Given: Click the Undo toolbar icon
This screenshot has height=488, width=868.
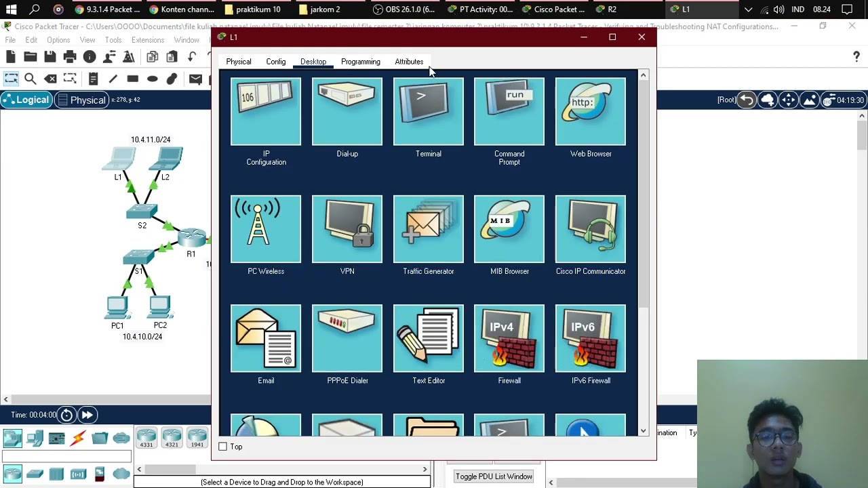Looking at the screenshot, I should (x=192, y=57).
